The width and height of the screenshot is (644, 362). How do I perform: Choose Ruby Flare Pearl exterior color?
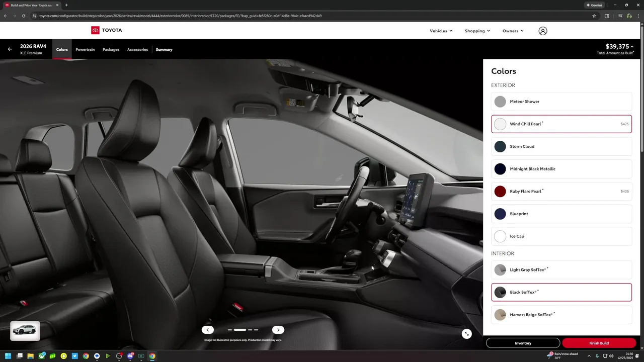click(x=561, y=191)
